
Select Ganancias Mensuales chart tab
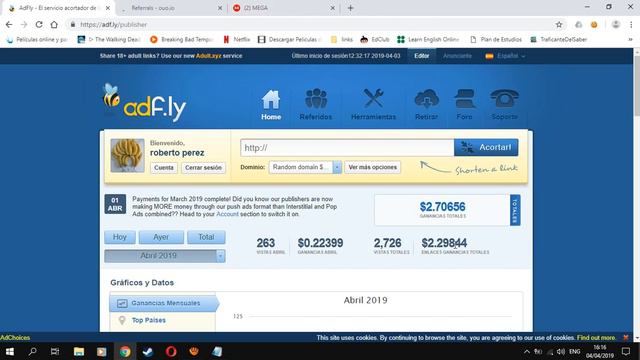click(x=163, y=303)
